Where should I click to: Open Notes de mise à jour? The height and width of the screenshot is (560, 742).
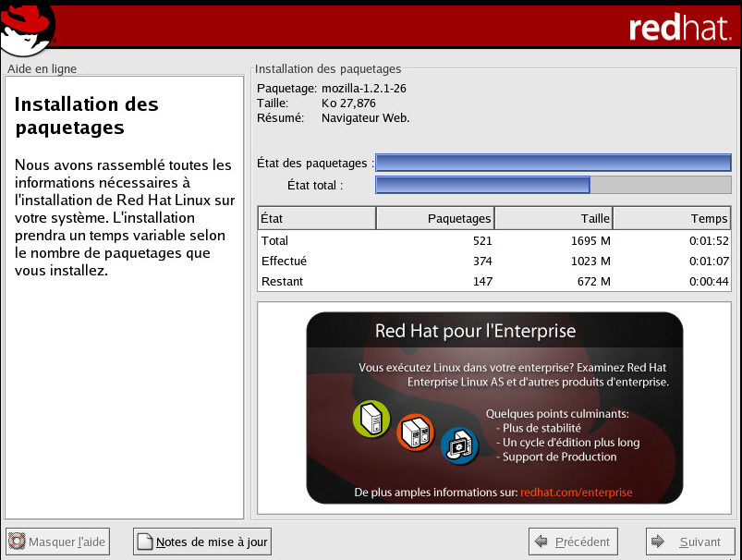point(202,542)
